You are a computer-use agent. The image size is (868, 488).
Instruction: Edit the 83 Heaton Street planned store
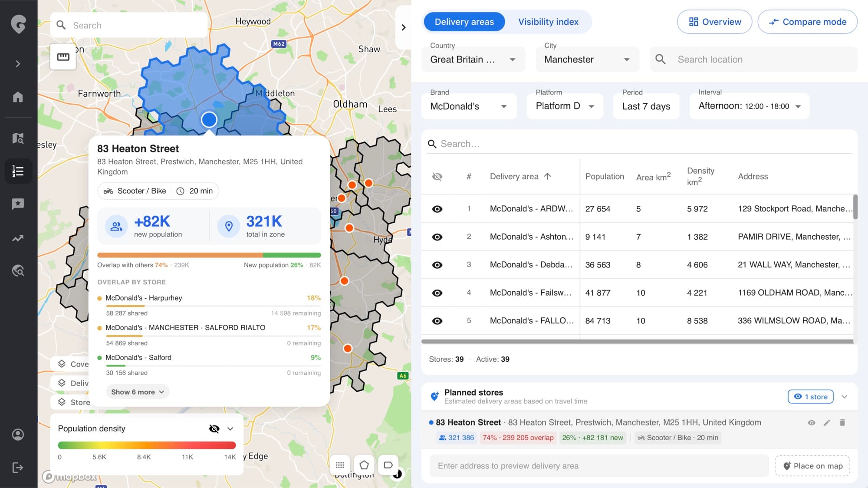tap(827, 422)
